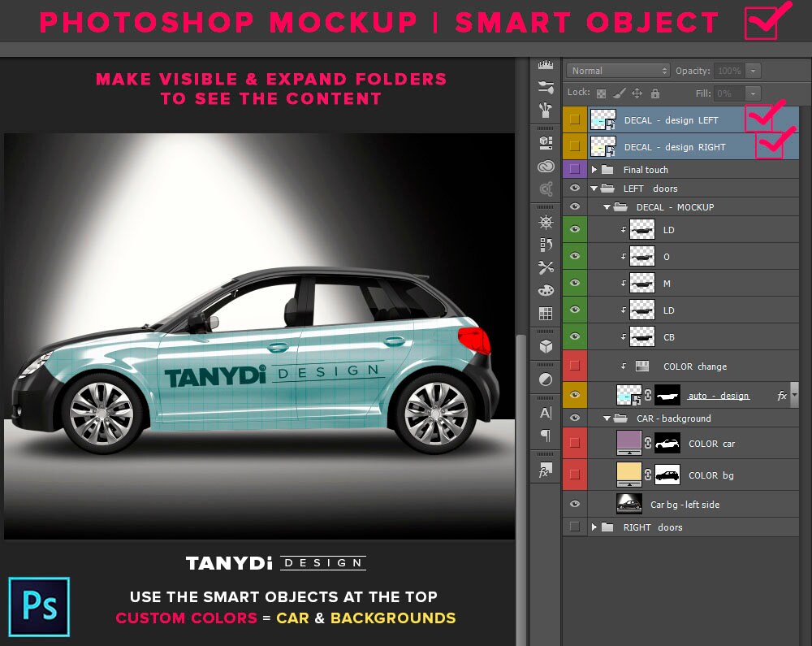This screenshot has width=812, height=646.
Task: Open the Paragraph panel icon
Action: [546, 437]
